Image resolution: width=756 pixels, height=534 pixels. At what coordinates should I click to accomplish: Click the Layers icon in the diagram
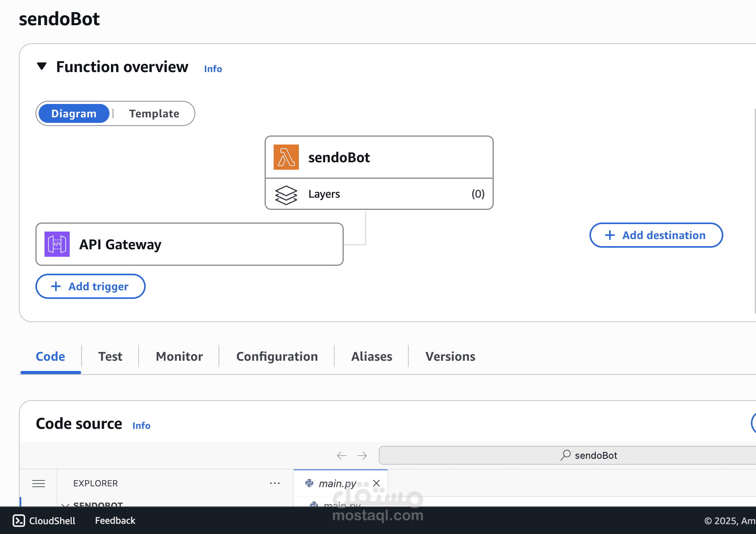pyautogui.click(x=287, y=194)
